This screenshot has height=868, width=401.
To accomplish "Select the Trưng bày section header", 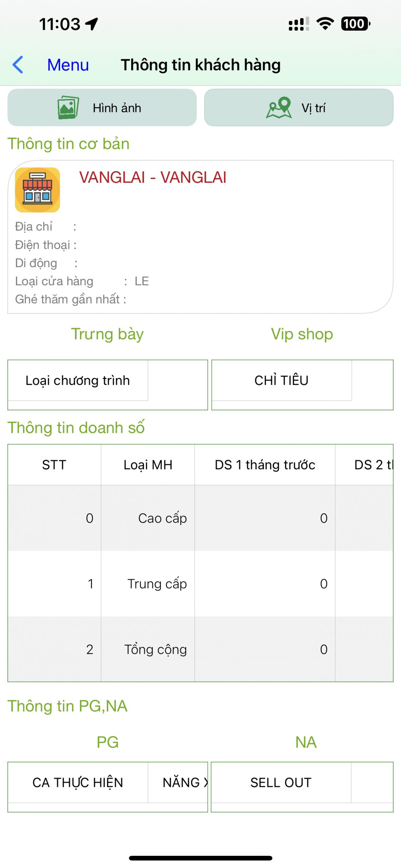I will click(x=107, y=334).
